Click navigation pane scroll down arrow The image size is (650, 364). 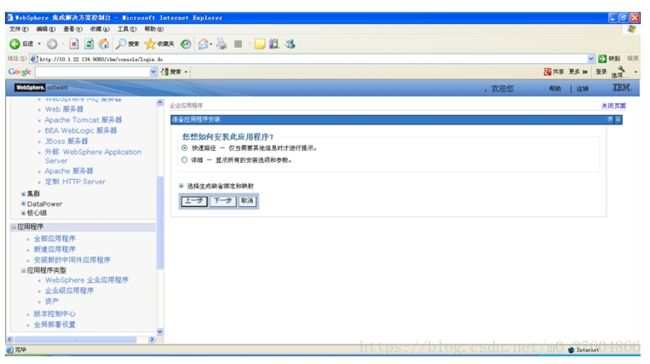point(160,332)
